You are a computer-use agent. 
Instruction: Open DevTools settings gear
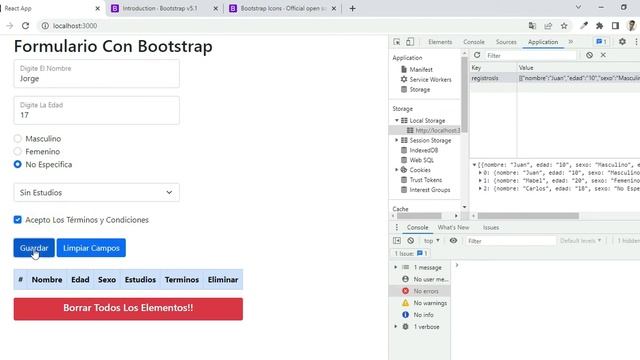[x=622, y=42]
